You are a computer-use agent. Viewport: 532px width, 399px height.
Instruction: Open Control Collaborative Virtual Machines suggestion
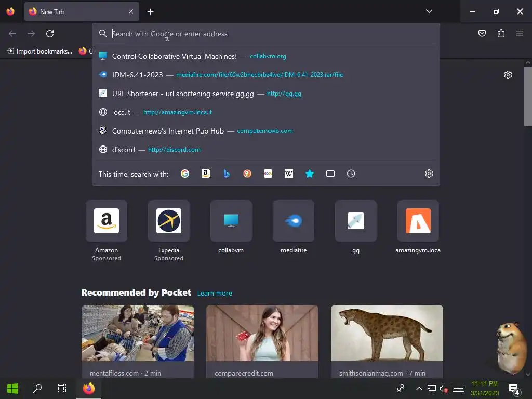(x=266, y=56)
